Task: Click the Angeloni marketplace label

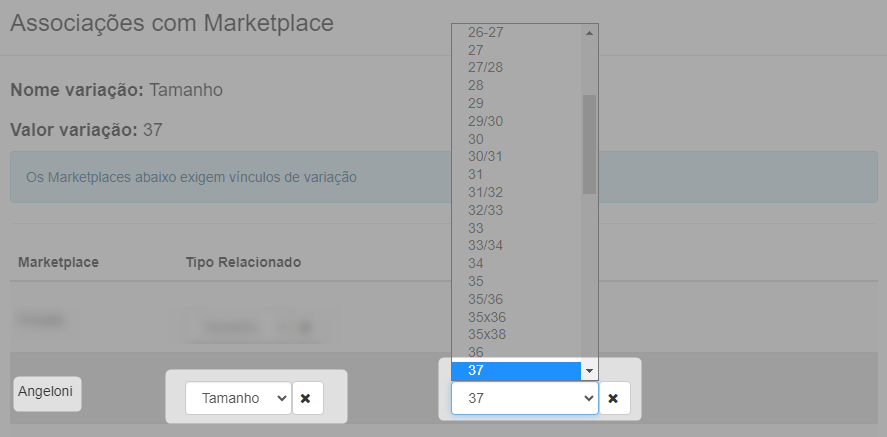Action: (48, 393)
